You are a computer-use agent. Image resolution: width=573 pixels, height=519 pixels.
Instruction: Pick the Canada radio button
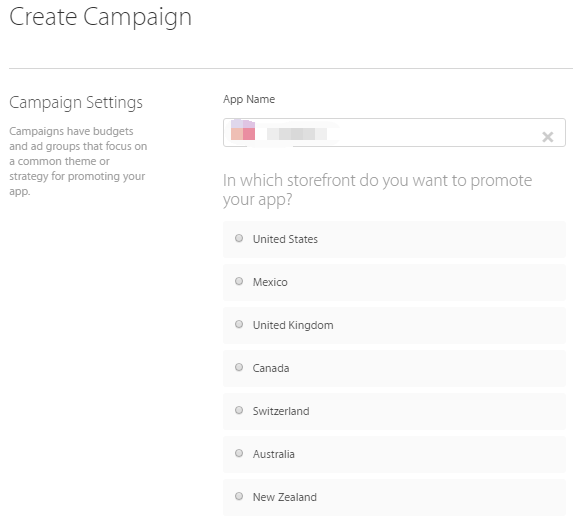[239, 367]
